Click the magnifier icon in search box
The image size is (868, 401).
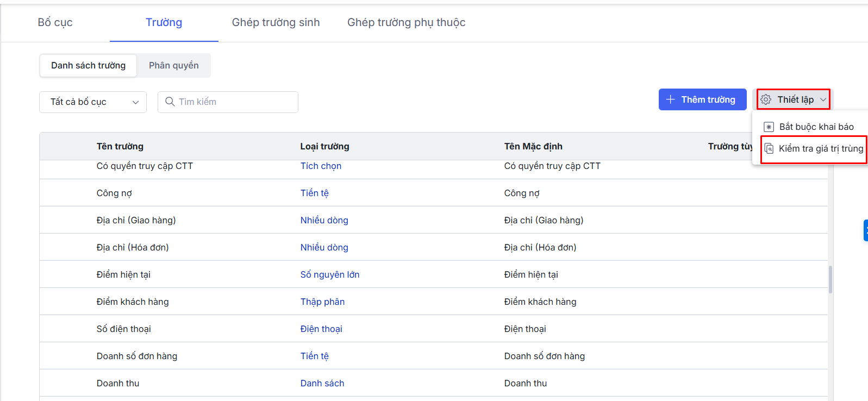(170, 102)
